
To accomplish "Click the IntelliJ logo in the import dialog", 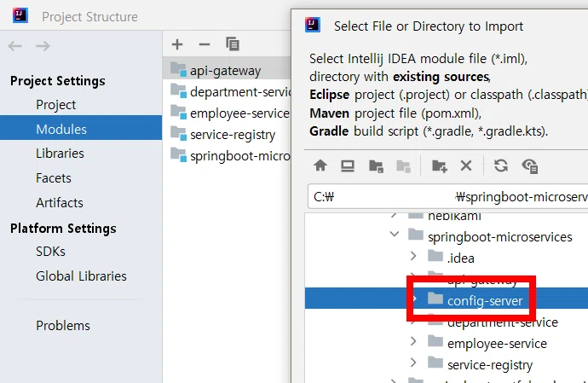I will coord(313,25).
